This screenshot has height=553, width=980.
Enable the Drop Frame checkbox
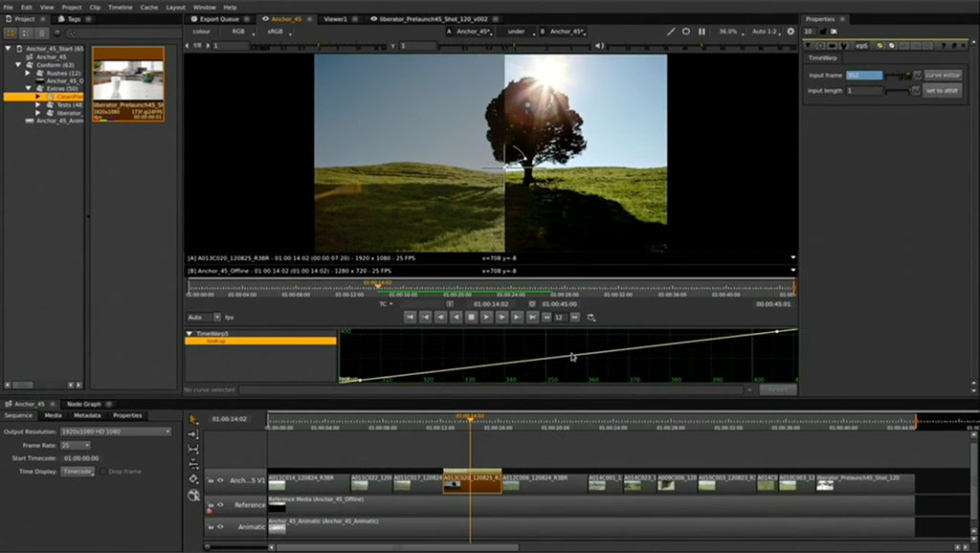[x=102, y=472]
